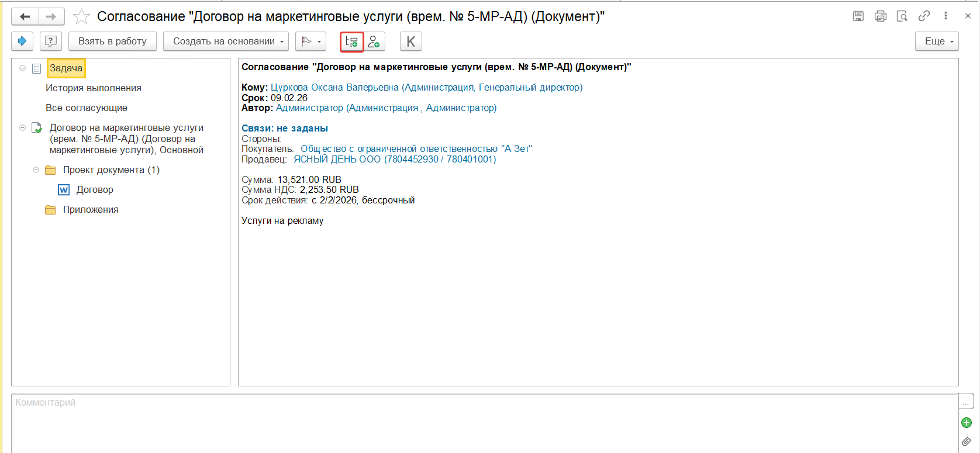Click the add subtask tree icon
The image size is (980, 453).
(x=352, y=42)
